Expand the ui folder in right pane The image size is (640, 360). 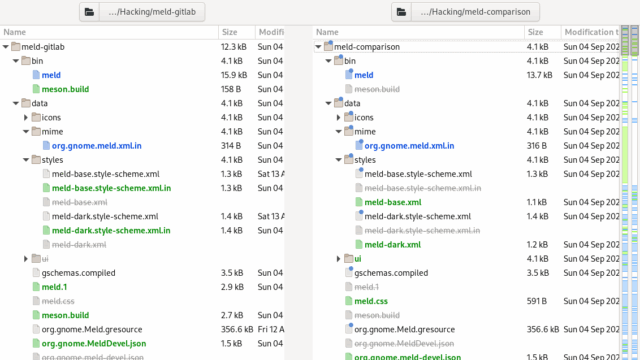tap(338, 259)
